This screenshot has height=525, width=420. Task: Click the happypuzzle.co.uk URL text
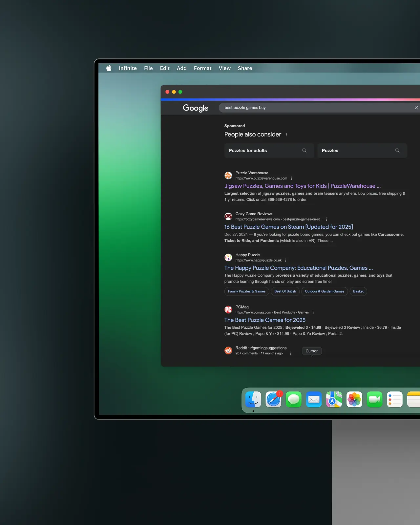point(259,260)
